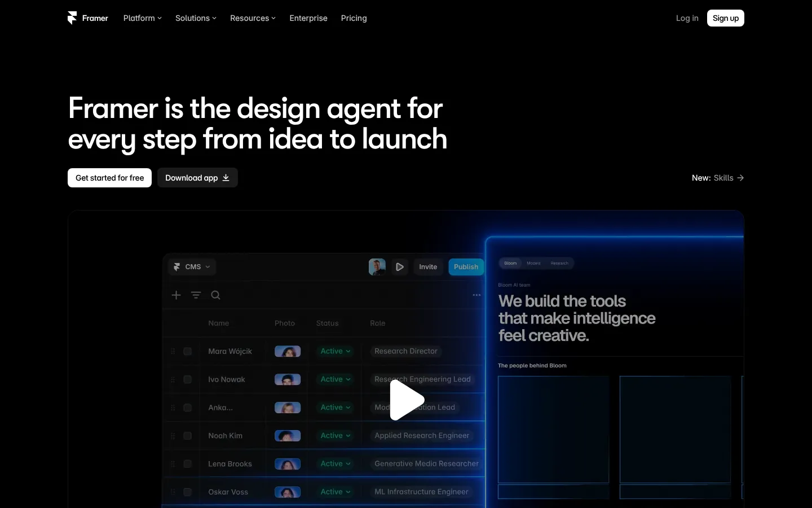Click the Download app button
The width and height of the screenshot is (812, 508).
[197, 178]
